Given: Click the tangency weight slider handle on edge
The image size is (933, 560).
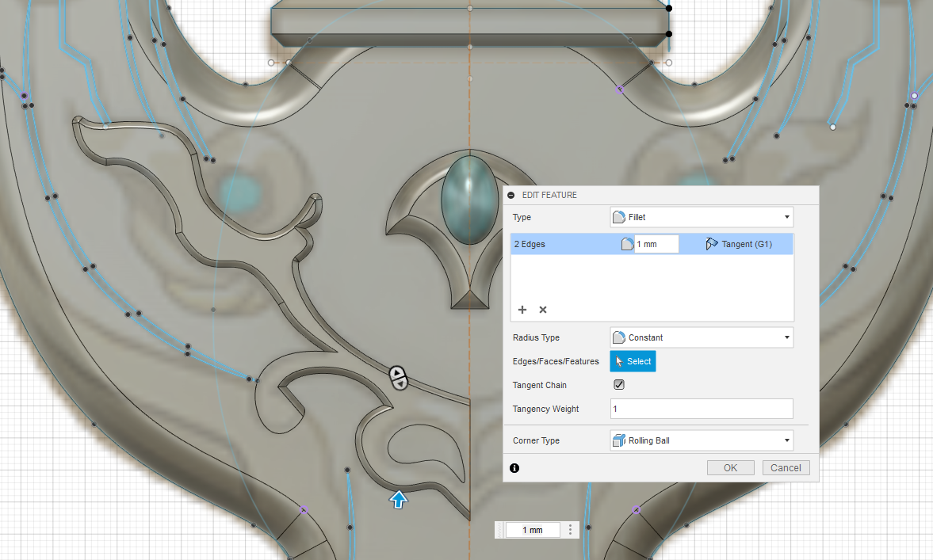Looking at the screenshot, I should tap(398, 378).
